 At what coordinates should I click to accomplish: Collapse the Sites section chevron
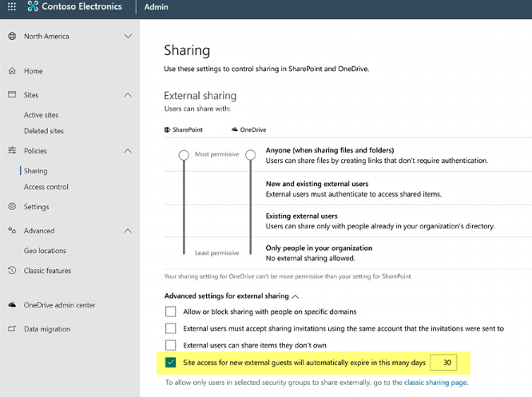click(128, 95)
